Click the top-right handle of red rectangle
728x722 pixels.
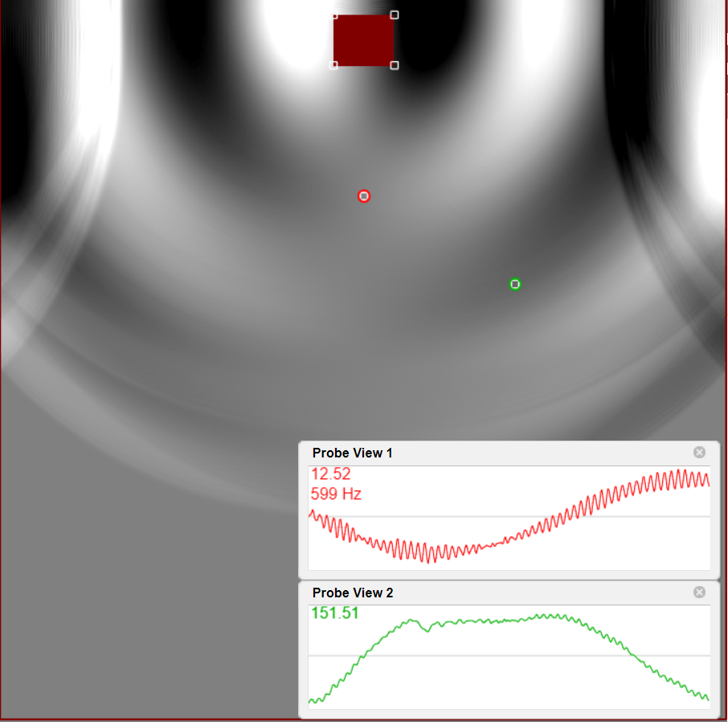click(x=395, y=14)
